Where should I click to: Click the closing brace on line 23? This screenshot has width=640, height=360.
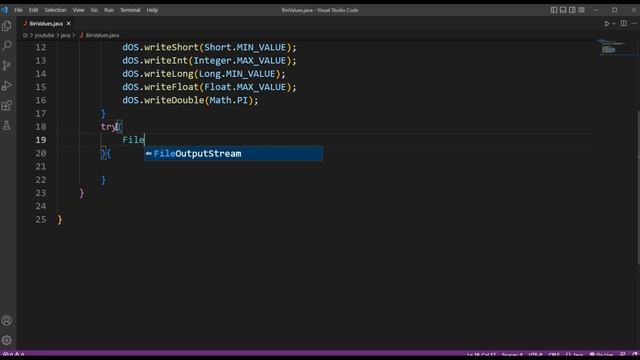(82, 193)
